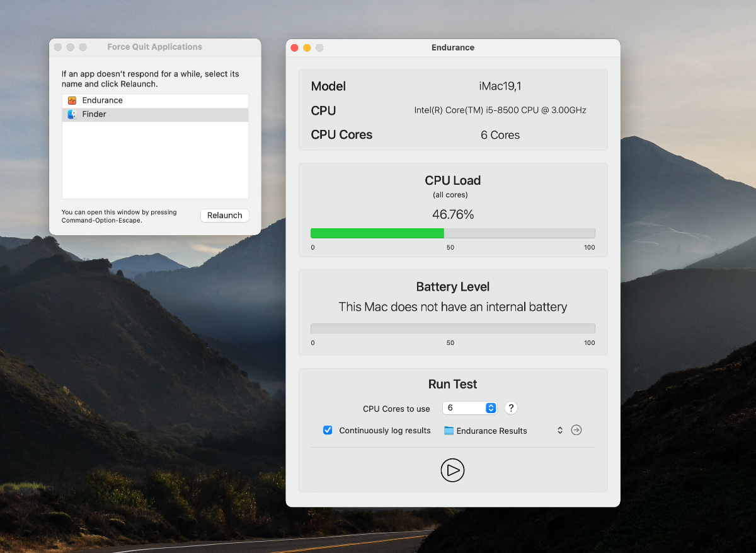Click the Continuously log results label
The height and width of the screenshot is (553, 756).
(x=385, y=431)
